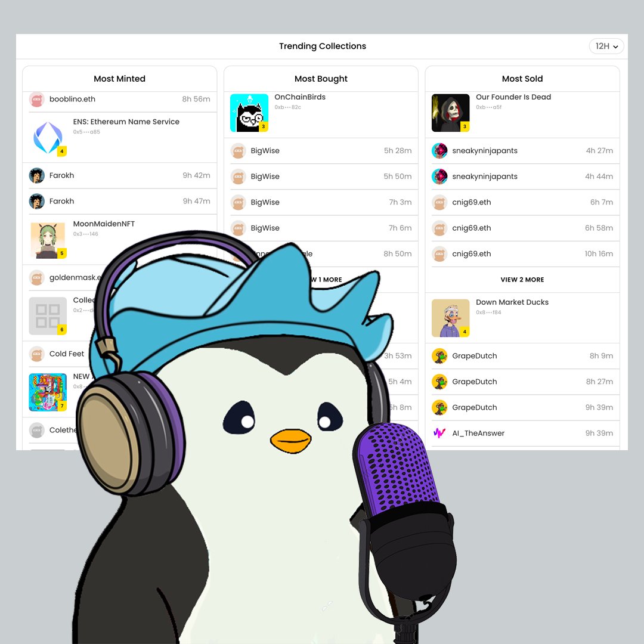The image size is (644, 644).
Task: Open the Down Market Ducks thumbnail
Action: (x=451, y=318)
